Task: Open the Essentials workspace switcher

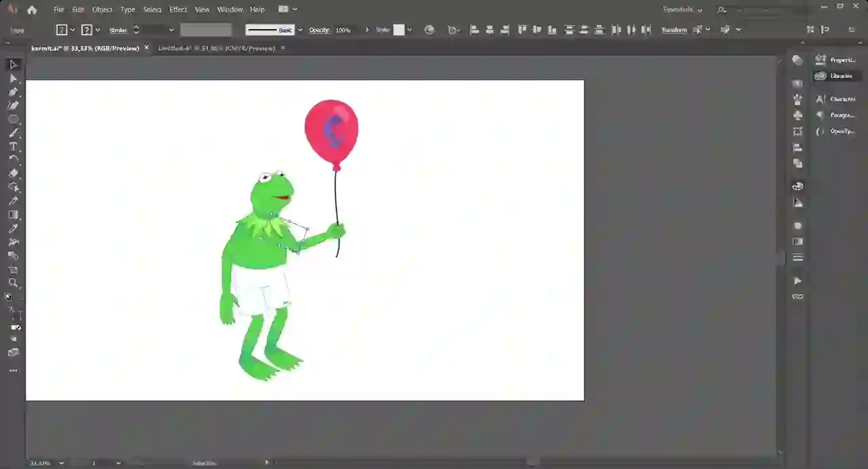Action: 682,10
